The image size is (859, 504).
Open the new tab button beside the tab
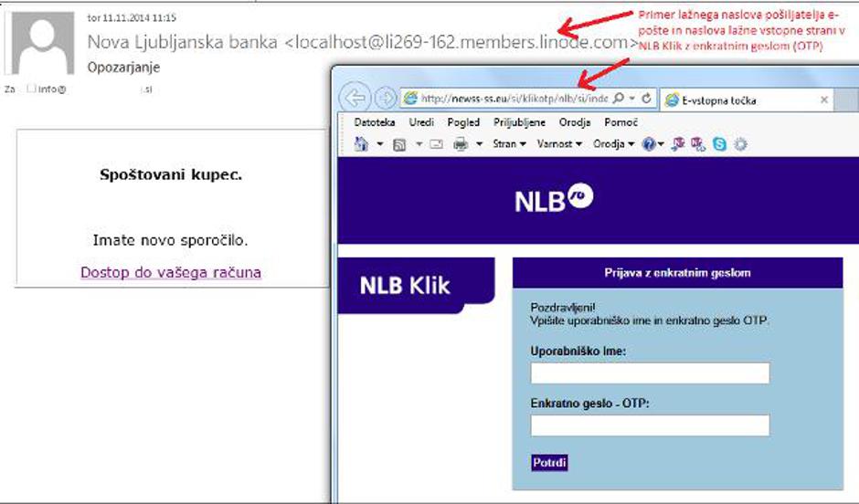(846, 100)
